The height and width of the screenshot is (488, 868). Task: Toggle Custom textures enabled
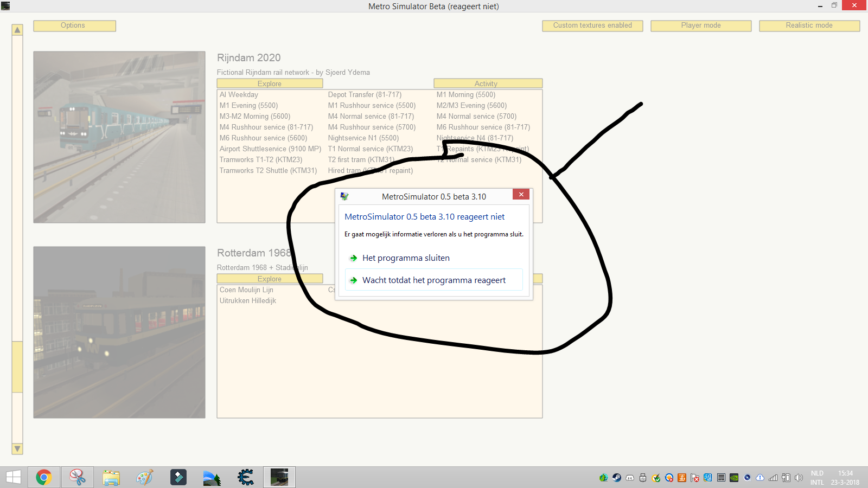(x=592, y=25)
